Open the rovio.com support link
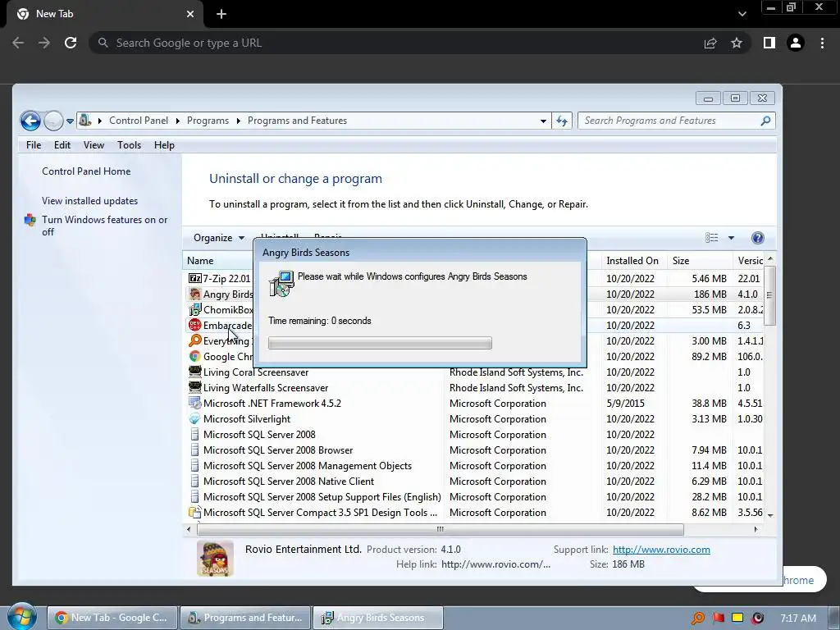This screenshot has width=840, height=630. (661, 550)
